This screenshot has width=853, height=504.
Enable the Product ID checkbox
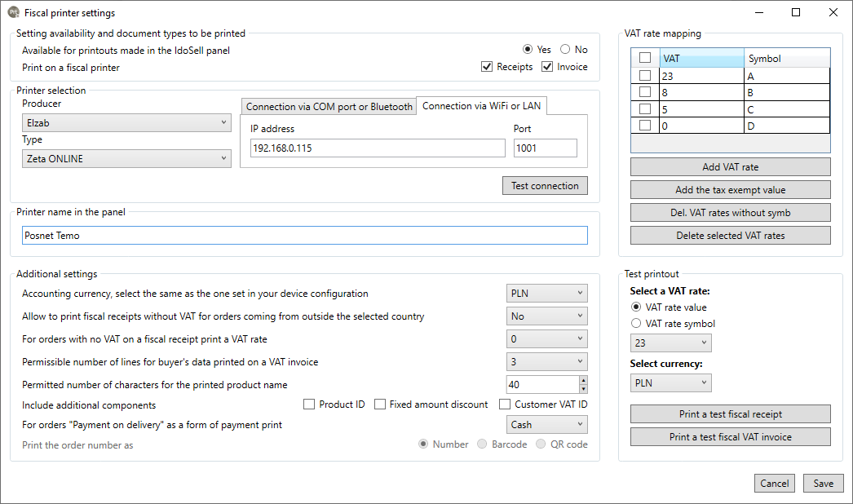pyautogui.click(x=309, y=405)
